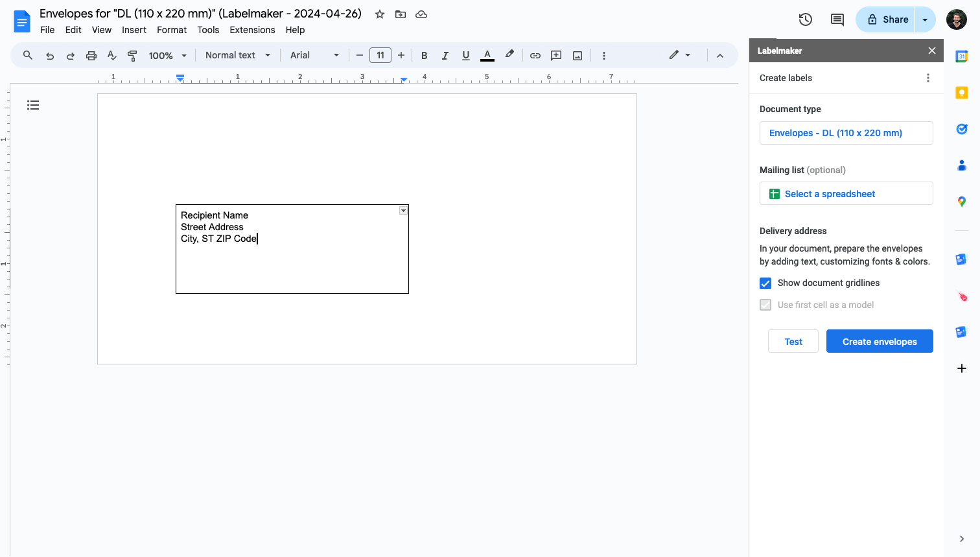Open the zoom level dropdown
Image resolution: width=980 pixels, height=557 pixels.
point(167,55)
